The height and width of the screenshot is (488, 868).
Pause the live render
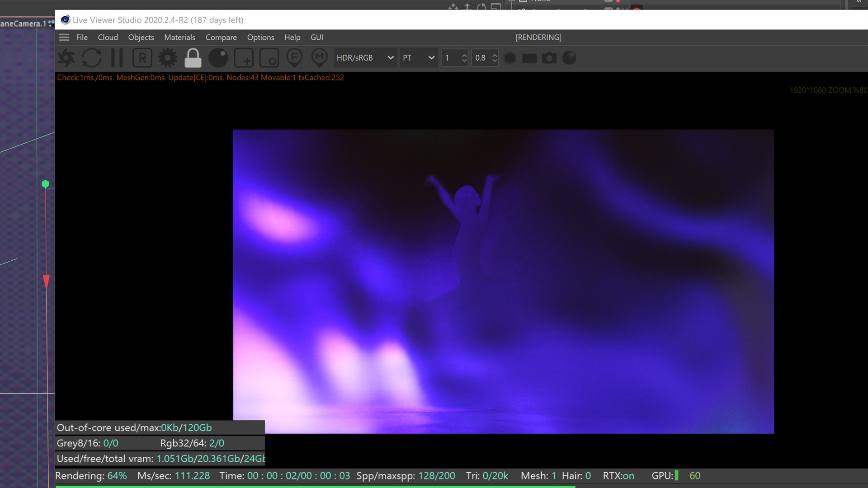point(117,58)
